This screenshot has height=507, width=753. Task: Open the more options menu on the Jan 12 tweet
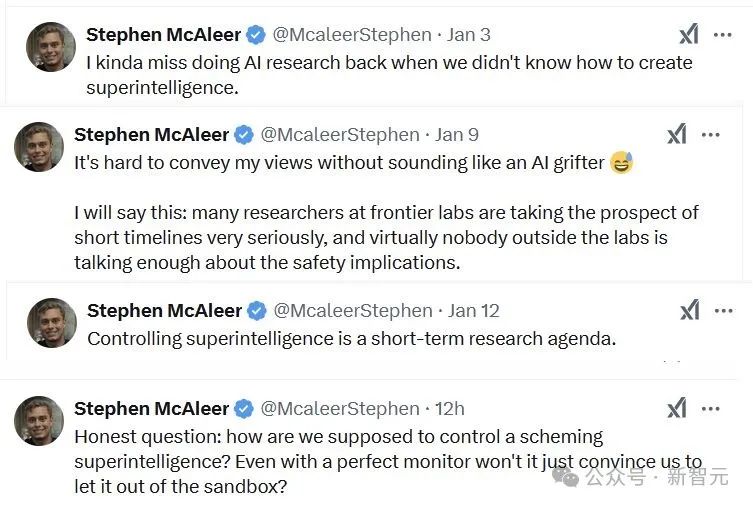(723, 310)
